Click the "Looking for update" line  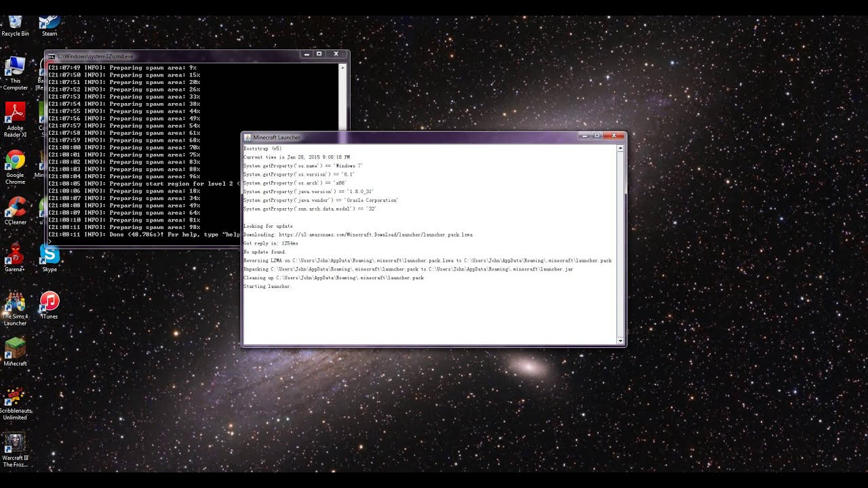pyautogui.click(x=269, y=226)
